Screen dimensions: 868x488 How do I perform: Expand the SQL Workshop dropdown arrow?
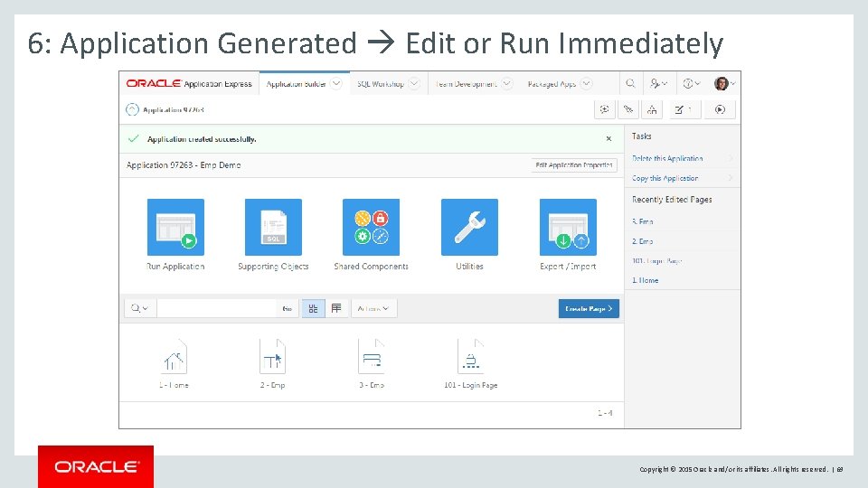point(414,83)
